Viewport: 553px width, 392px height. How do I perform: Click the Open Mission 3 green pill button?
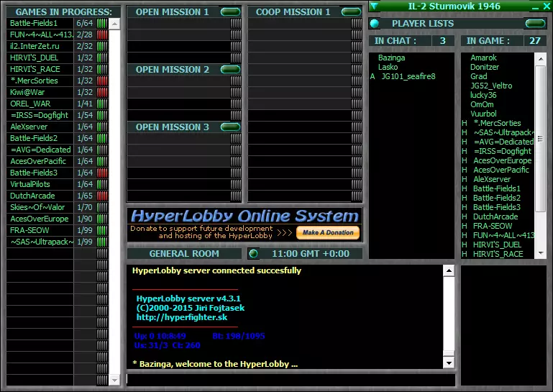coord(230,127)
